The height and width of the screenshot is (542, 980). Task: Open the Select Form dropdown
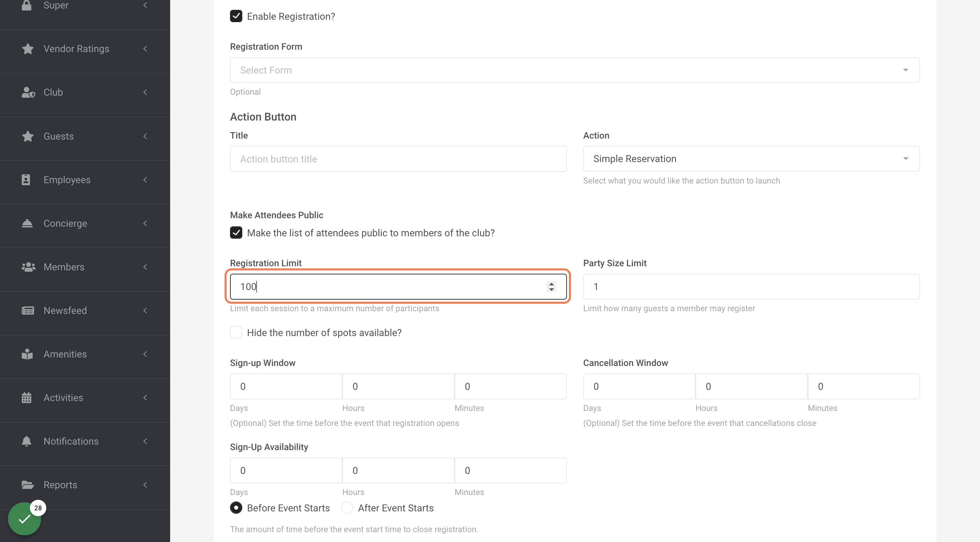tap(575, 70)
